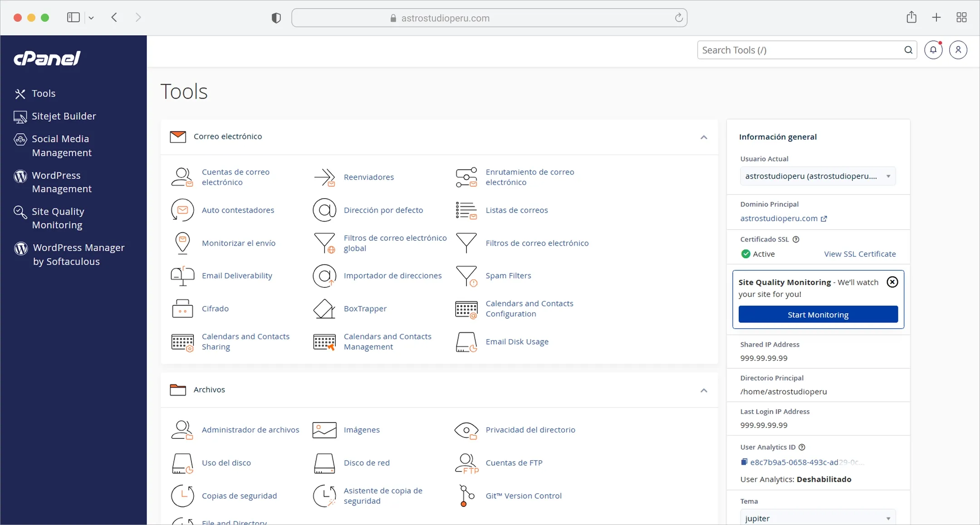980x525 pixels.
Task: Open the Safari share button
Action: (911, 17)
